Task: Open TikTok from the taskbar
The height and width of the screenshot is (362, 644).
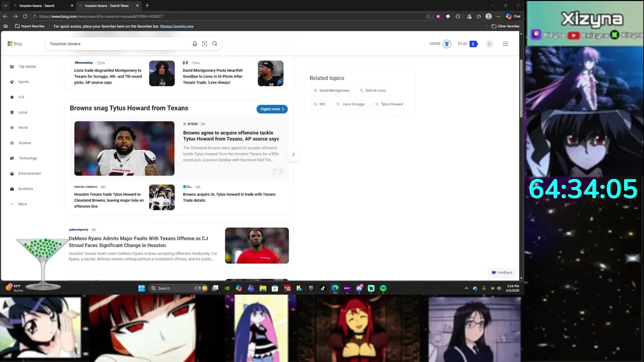Action: (x=323, y=288)
